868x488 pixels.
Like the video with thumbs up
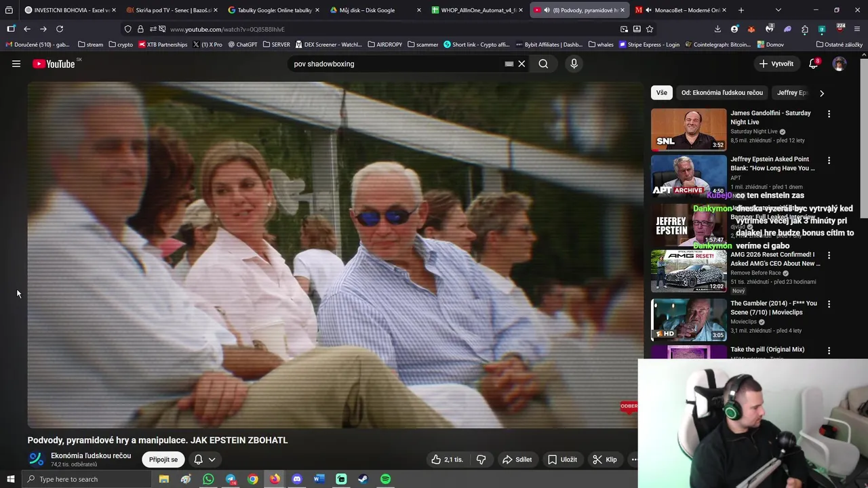coord(447,460)
